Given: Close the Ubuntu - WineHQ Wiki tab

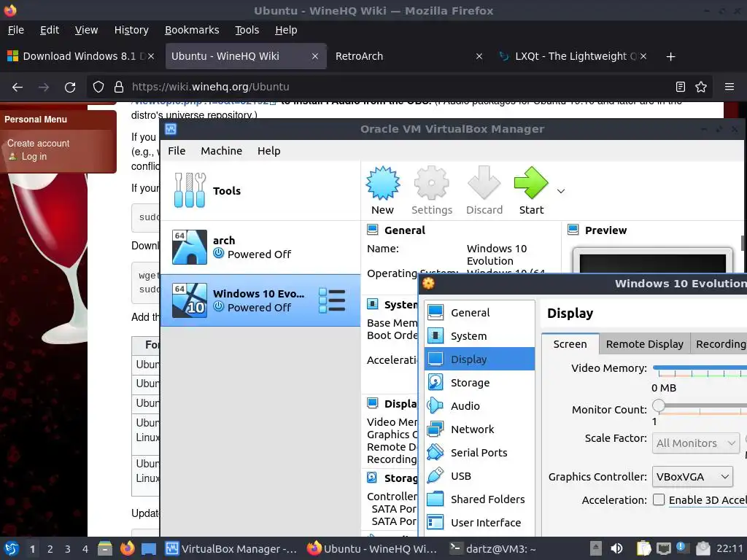Looking at the screenshot, I should (315, 56).
